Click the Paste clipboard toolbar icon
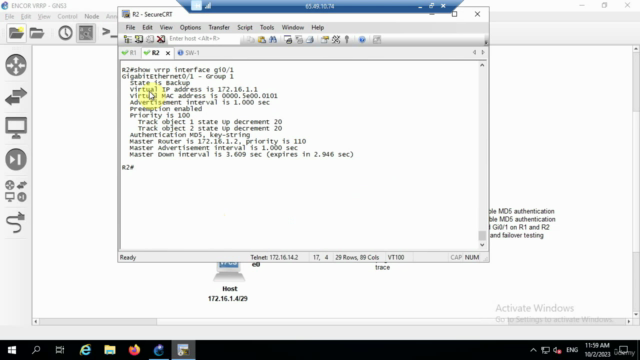This screenshot has width=640, height=360. [x=262, y=39]
